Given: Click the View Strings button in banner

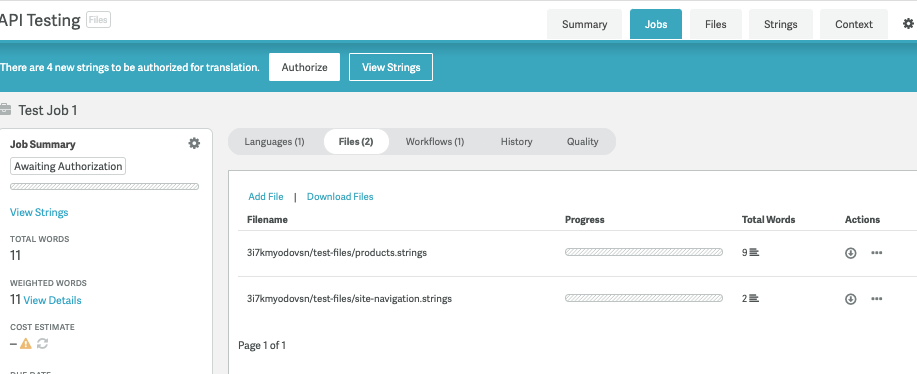Looking at the screenshot, I should click(x=391, y=67).
